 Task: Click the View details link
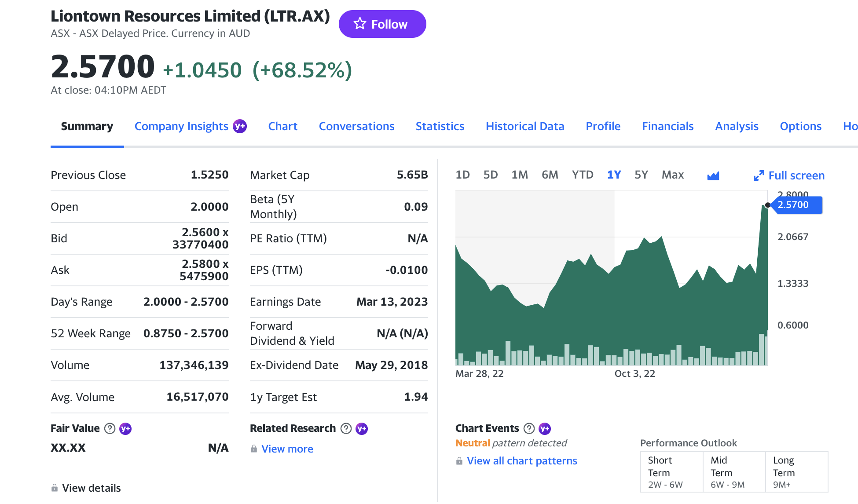pyautogui.click(x=92, y=488)
